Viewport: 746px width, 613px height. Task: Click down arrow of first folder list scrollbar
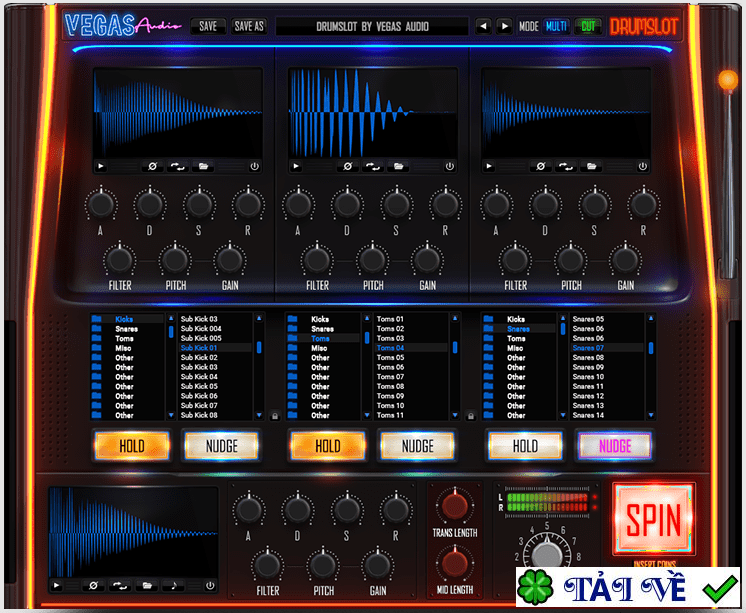point(171,415)
